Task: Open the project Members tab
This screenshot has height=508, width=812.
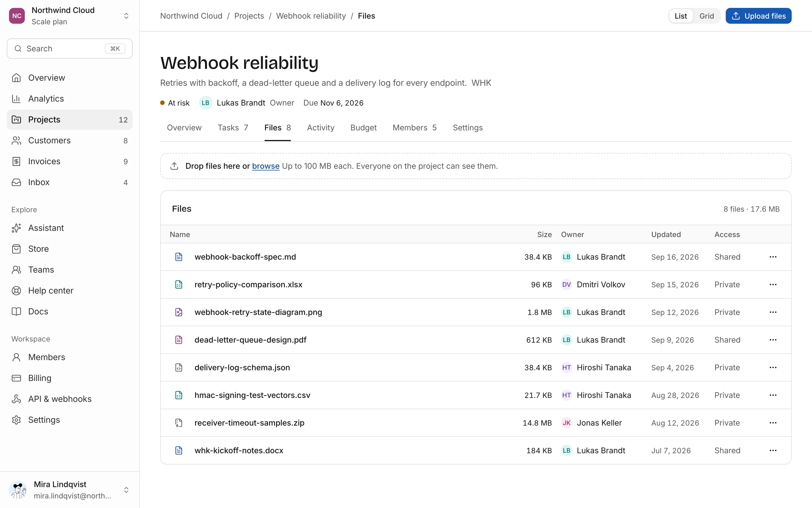Action: (414, 128)
